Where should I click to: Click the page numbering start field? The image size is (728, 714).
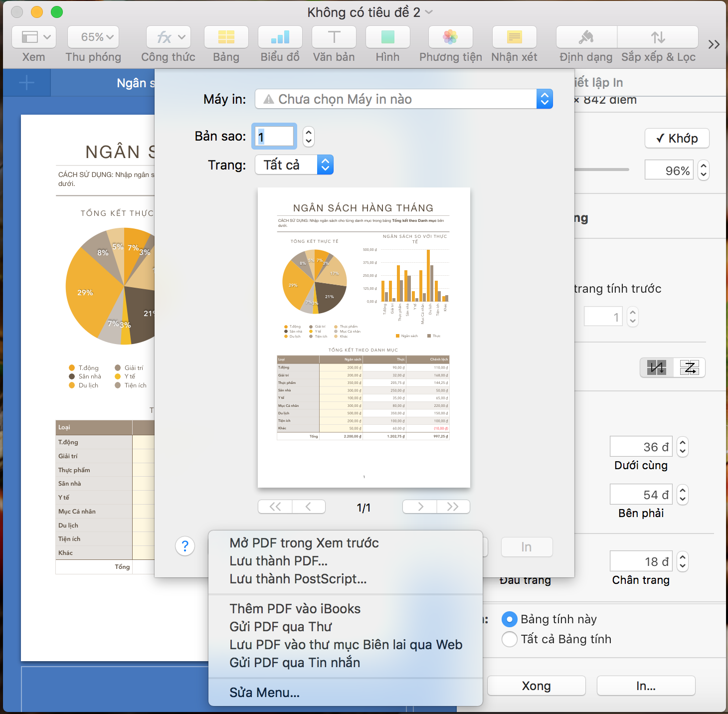coord(603,317)
